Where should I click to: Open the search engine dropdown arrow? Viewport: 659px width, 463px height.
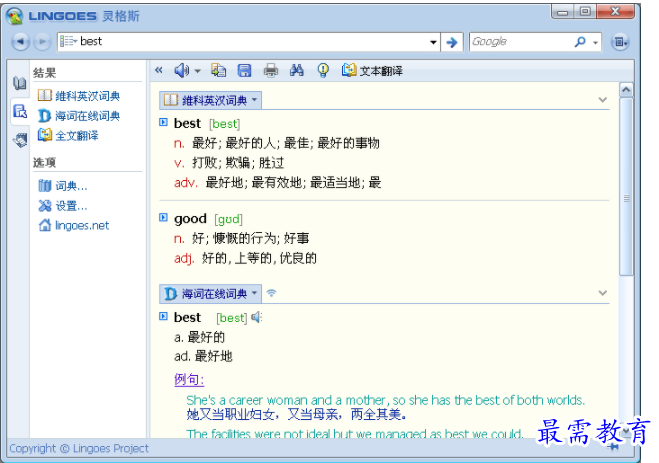click(595, 42)
